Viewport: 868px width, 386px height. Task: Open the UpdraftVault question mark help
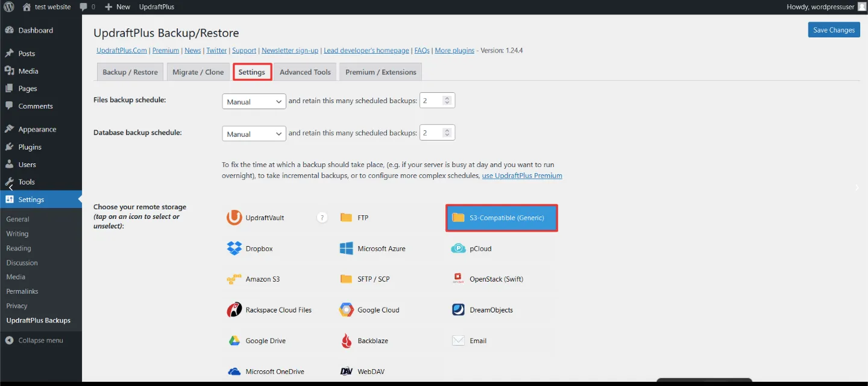(322, 218)
